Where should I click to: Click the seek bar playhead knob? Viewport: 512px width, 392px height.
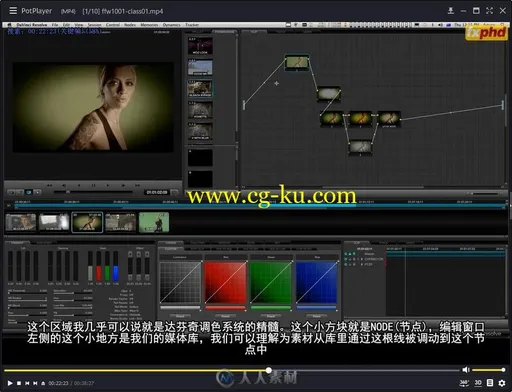[269, 370]
